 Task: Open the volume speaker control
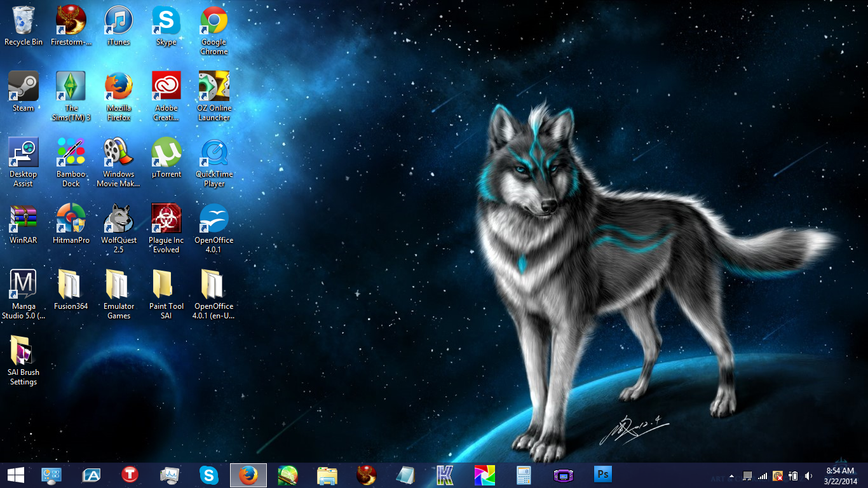click(808, 475)
